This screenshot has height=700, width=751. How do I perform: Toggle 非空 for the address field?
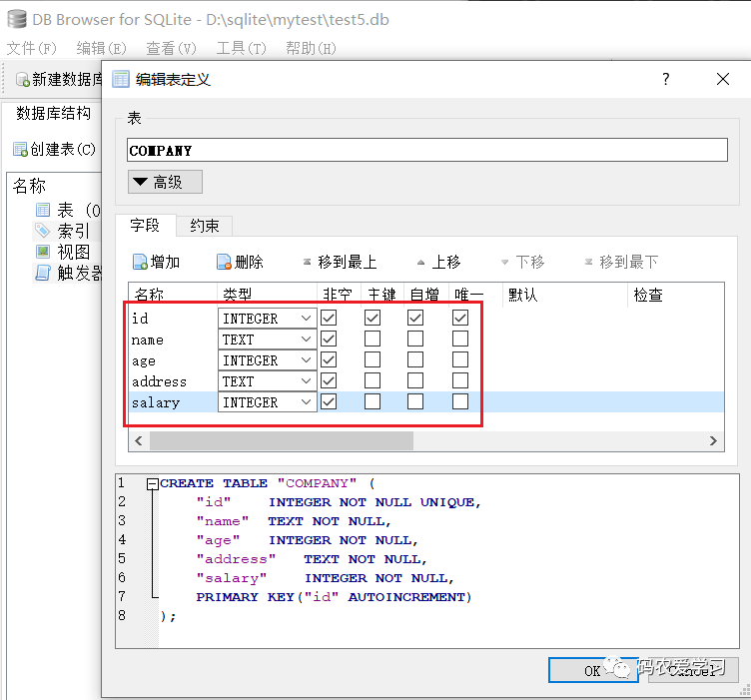point(329,381)
